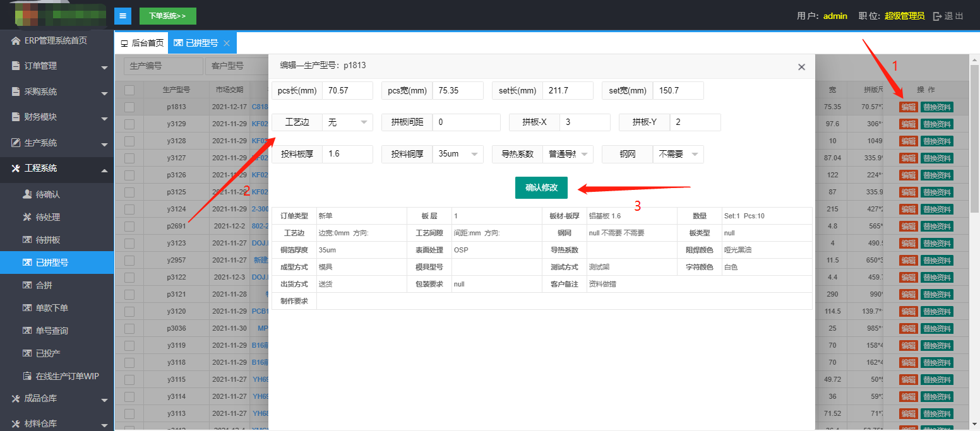Click the 确认修改 button
This screenshot has height=431, width=980.
click(541, 187)
